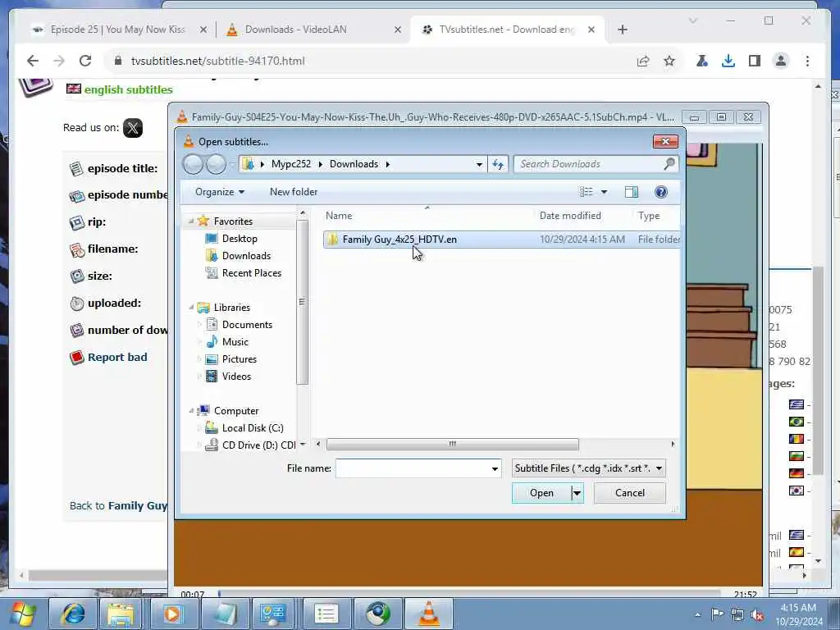Click the Chrome taskbar icon

(x=377, y=614)
